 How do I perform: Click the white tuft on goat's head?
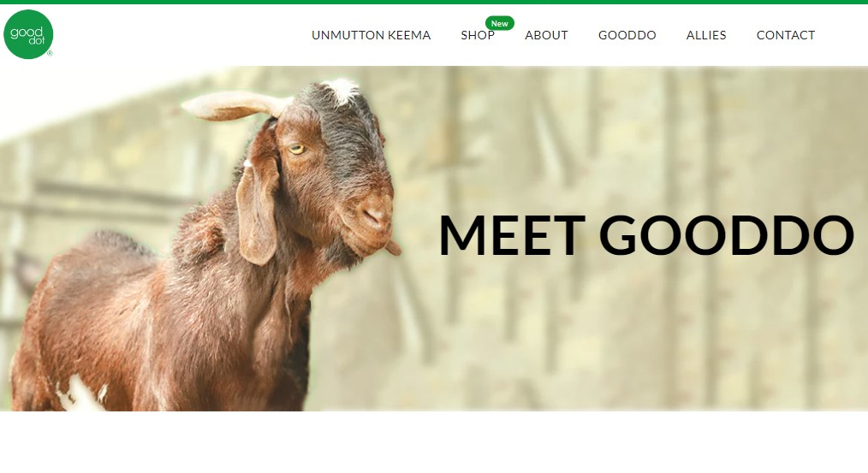pos(342,90)
